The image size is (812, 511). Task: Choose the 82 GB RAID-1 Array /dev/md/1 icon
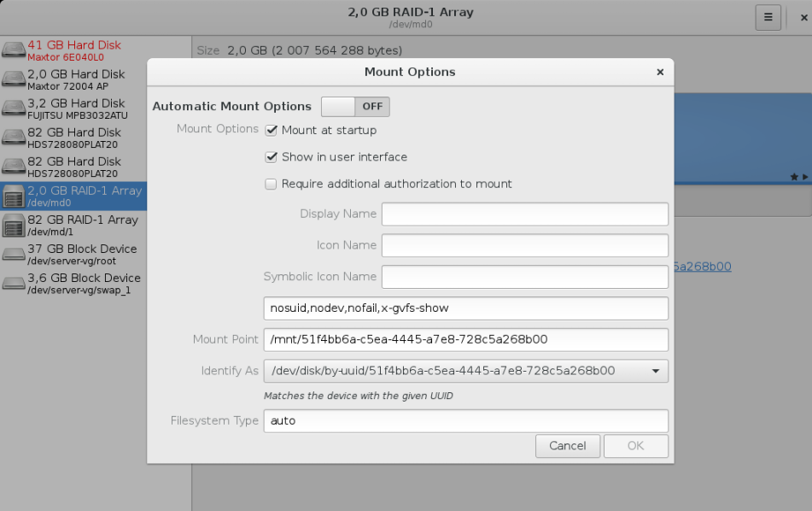pos(14,225)
